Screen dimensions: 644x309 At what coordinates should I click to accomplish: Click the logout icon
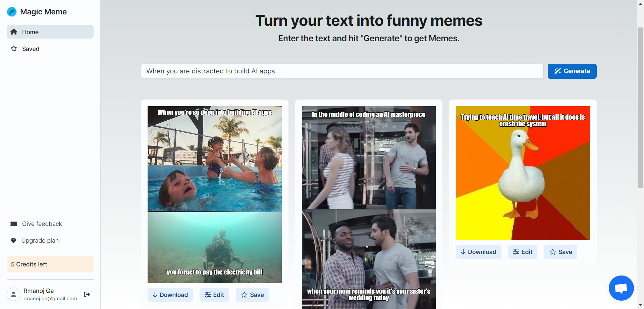87,294
